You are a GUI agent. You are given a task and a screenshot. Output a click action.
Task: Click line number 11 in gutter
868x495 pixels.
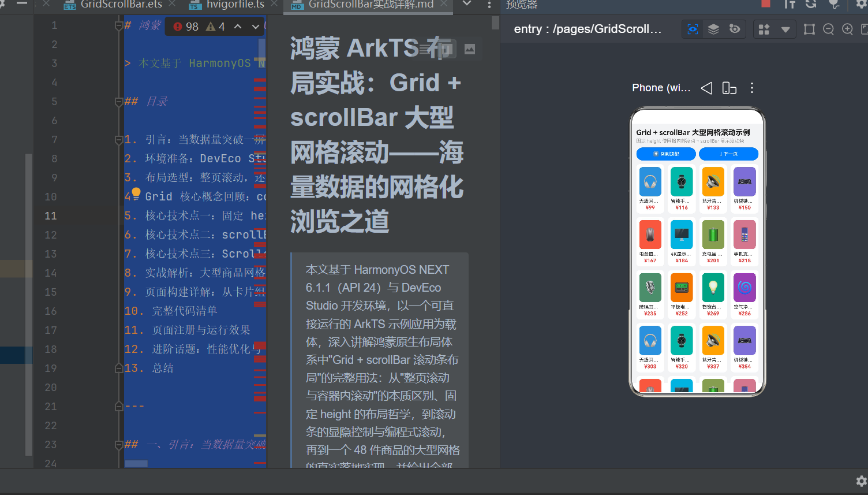pos(51,216)
